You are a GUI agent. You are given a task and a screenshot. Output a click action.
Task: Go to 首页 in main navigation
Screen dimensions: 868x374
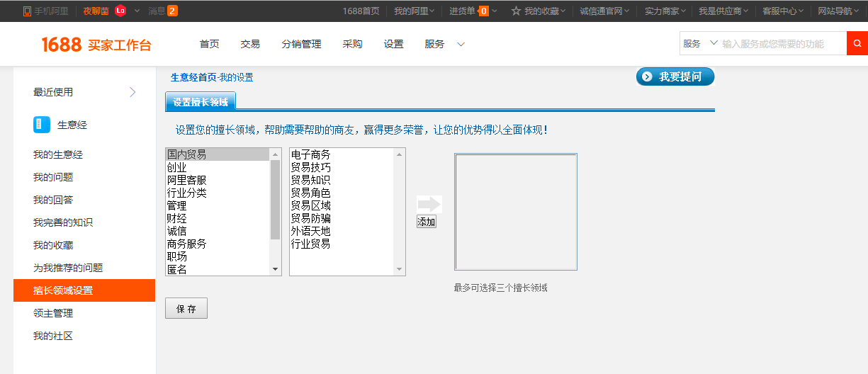tap(210, 44)
